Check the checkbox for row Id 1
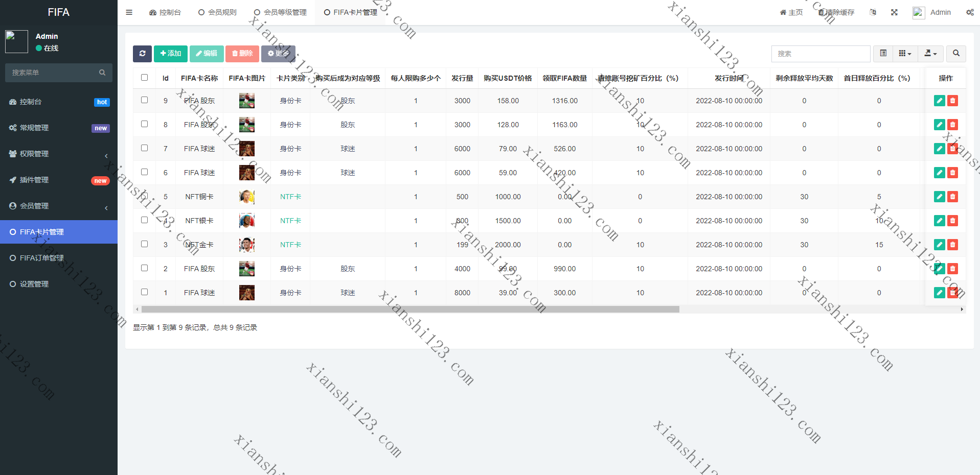This screenshot has width=980, height=475. pyautogui.click(x=144, y=292)
